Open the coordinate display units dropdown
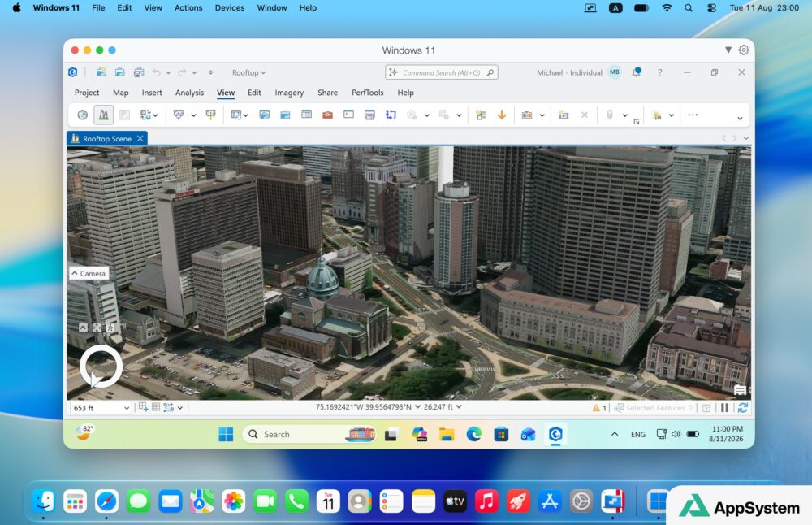This screenshot has height=525, width=812. click(417, 407)
